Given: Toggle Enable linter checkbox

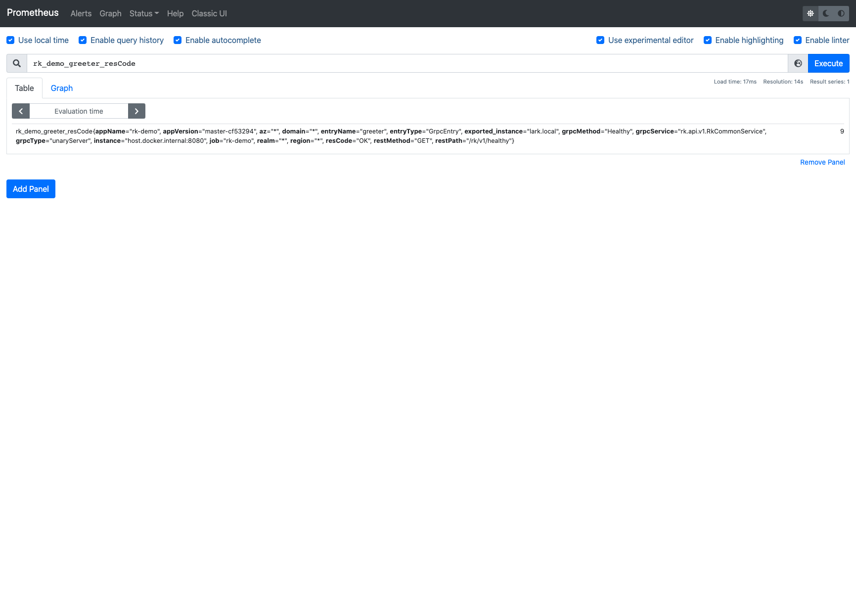Looking at the screenshot, I should 798,40.
